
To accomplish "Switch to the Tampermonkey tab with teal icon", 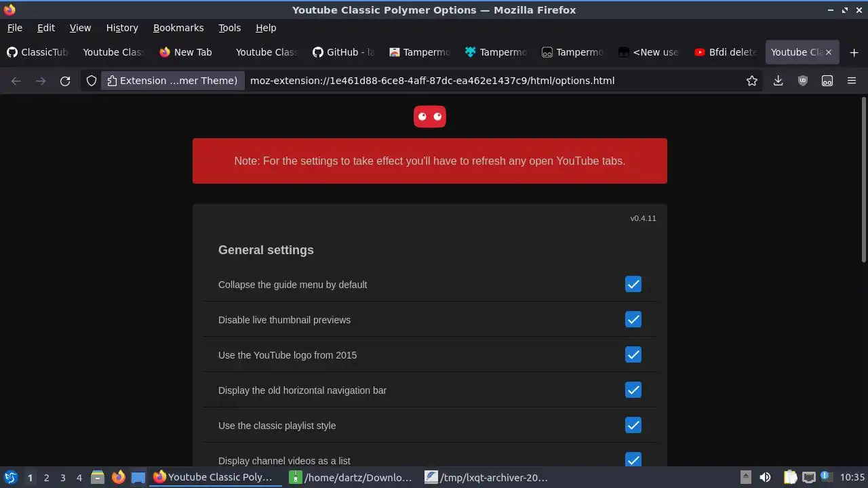I will (496, 52).
